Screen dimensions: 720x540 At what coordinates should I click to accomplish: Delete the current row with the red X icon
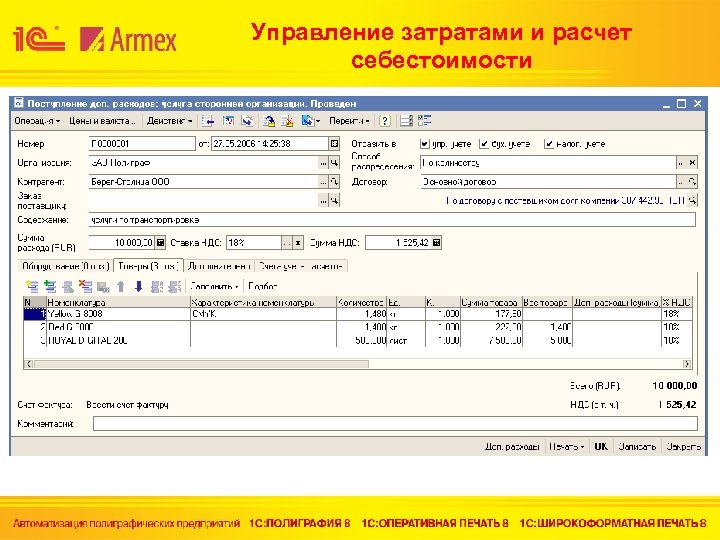point(85,287)
